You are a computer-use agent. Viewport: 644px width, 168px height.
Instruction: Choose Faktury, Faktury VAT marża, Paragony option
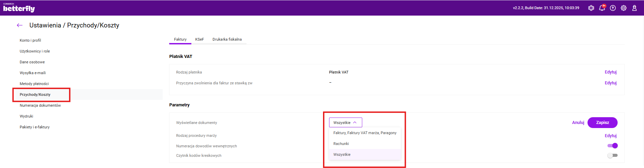tap(365, 133)
